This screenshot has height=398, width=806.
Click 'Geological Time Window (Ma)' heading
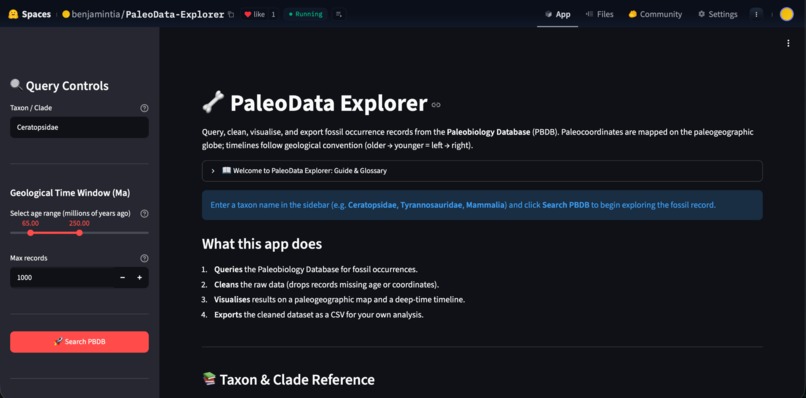click(x=70, y=193)
